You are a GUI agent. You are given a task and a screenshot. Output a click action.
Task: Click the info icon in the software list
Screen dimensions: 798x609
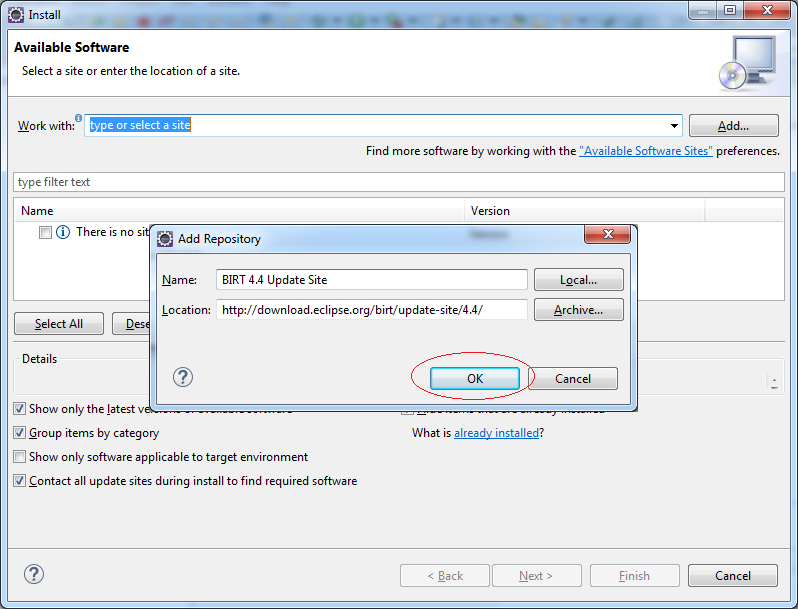(63, 233)
